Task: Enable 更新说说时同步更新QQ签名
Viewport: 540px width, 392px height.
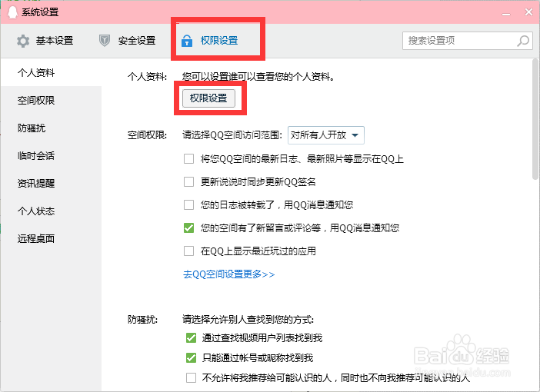Action: pyautogui.click(x=188, y=181)
